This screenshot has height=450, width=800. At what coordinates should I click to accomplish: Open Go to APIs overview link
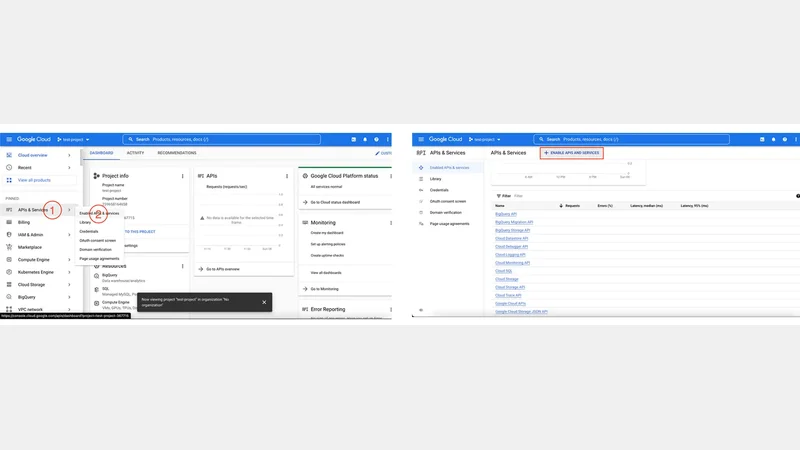tap(223, 269)
